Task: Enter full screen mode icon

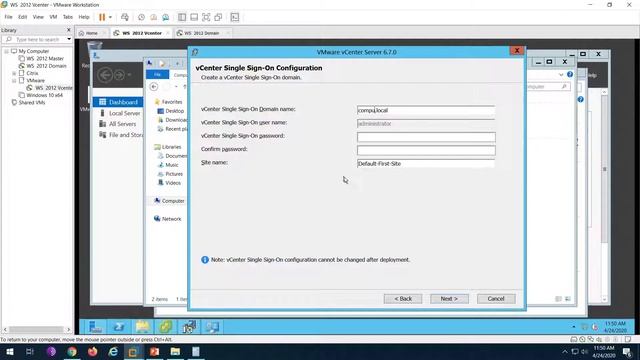Action: [206, 17]
